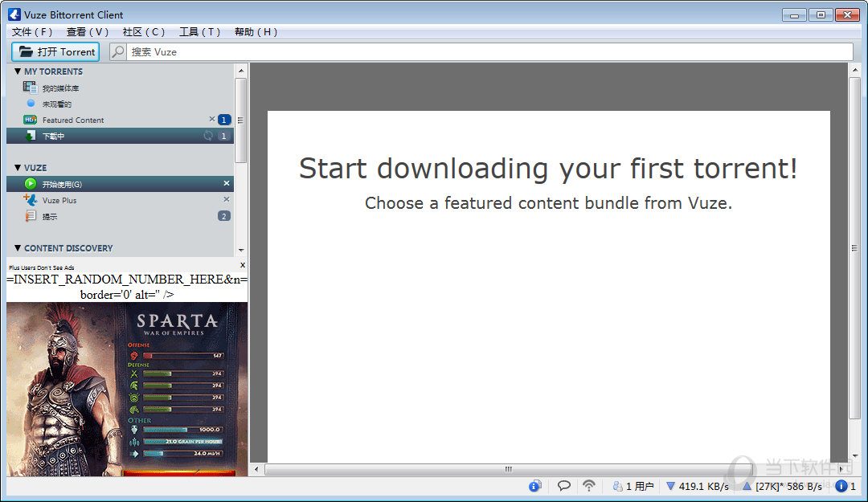Click the green play icon next to 开始使用(G)
This screenshot has height=502, width=868.
click(31, 184)
